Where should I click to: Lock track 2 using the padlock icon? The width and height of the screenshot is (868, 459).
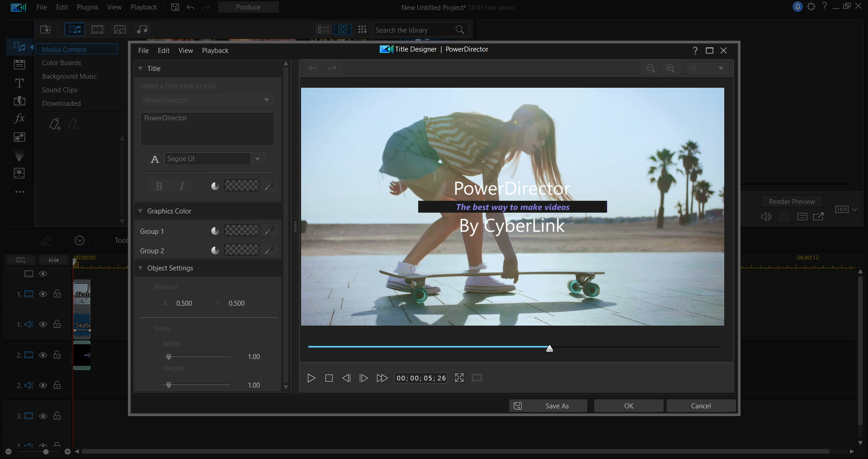[x=57, y=355]
